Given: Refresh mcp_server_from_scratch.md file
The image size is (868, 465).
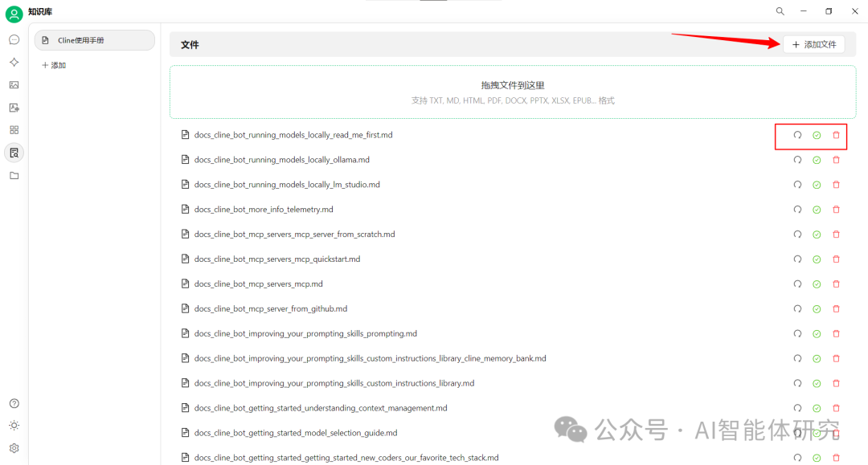Looking at the screenshot, I should coord(798,235).
